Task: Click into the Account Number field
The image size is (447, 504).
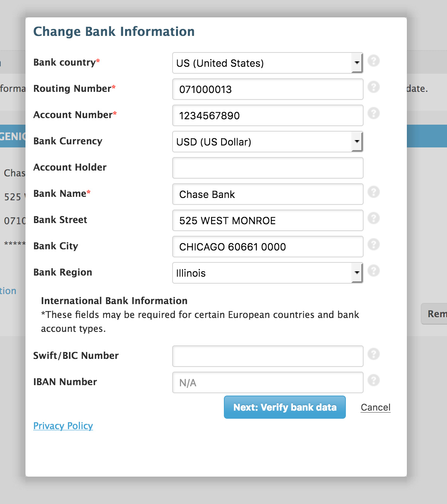Action: point(268,116)
